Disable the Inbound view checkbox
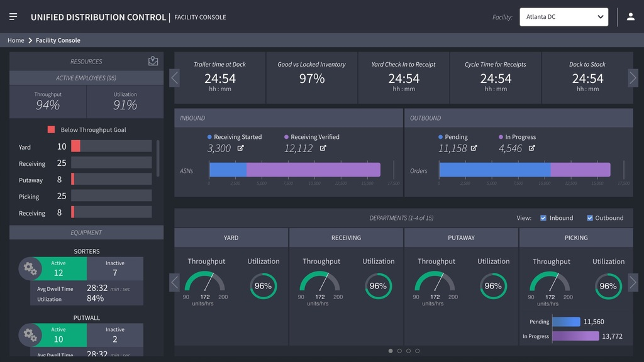Screen dimensions: 644x362 [x=543, y=218]
